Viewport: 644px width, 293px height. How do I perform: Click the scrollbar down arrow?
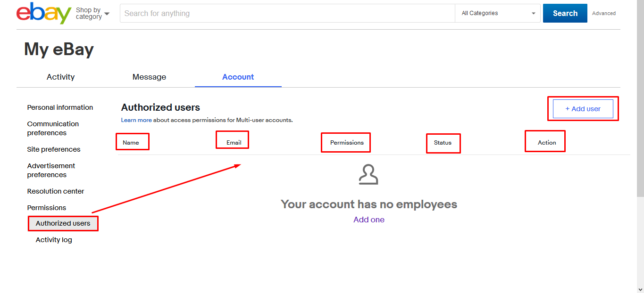pos(640,289)
